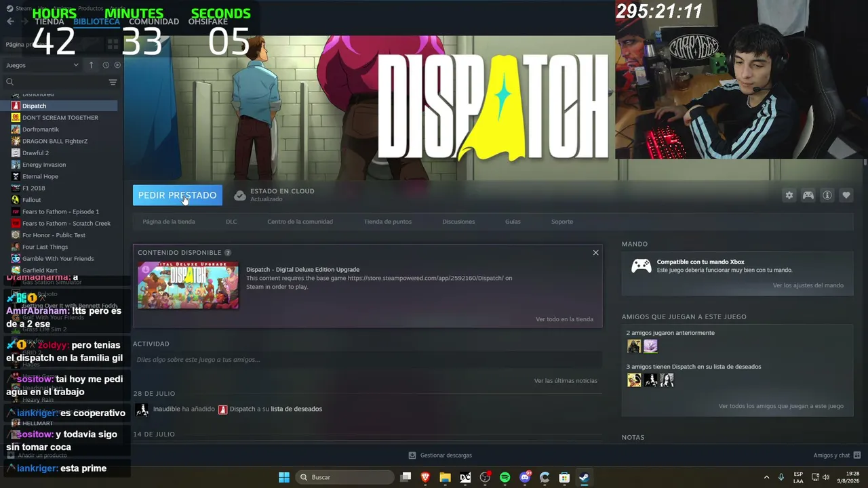
Task: Add Dispatch to favorites heart icon
Action: [x=846, y=195]
